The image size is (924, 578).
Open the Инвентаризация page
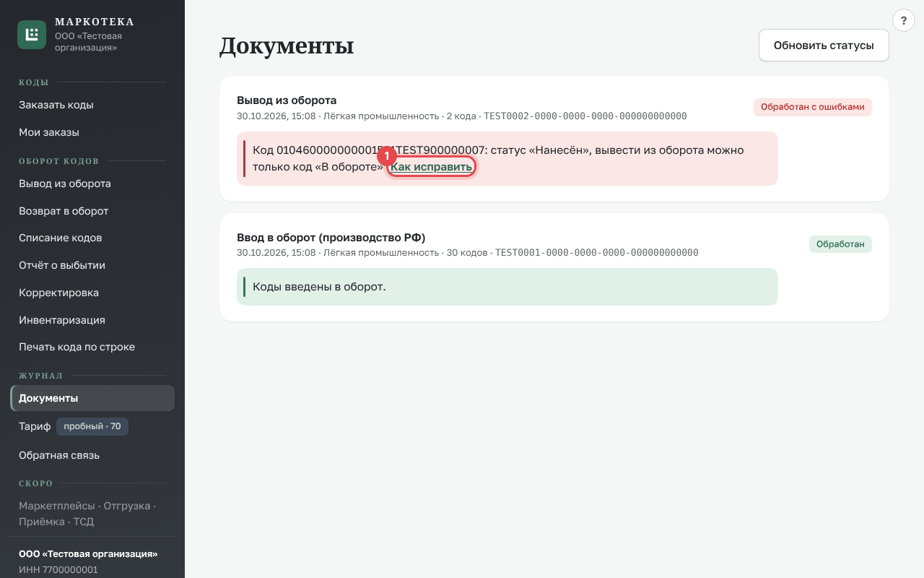92,320
